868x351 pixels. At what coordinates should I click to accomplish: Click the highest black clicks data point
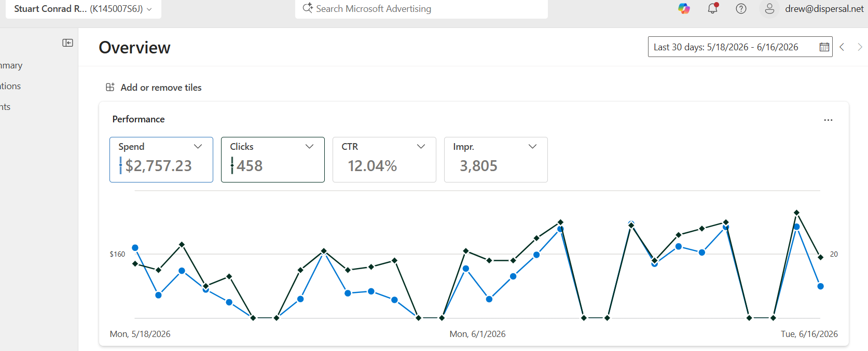(796, 213)
